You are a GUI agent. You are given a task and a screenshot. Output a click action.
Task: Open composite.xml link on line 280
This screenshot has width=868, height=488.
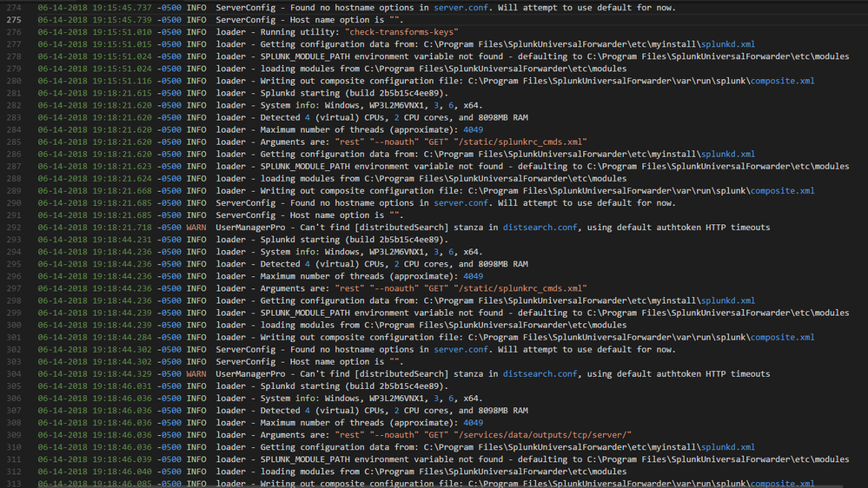(x=782, y=81)
